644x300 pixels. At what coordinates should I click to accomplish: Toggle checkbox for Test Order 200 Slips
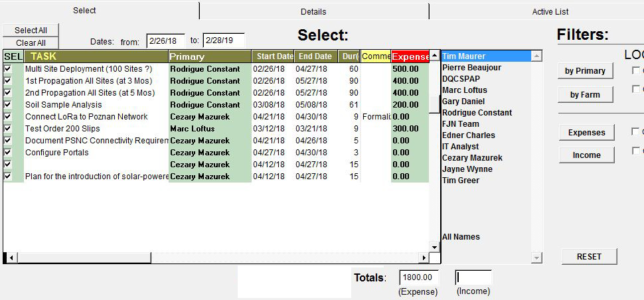click(8, 129)
